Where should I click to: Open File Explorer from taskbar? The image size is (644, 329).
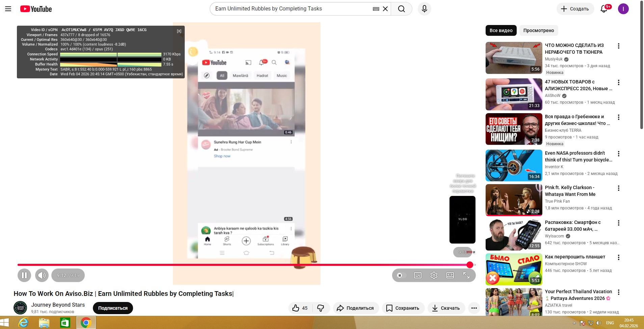tap(44, 323)
